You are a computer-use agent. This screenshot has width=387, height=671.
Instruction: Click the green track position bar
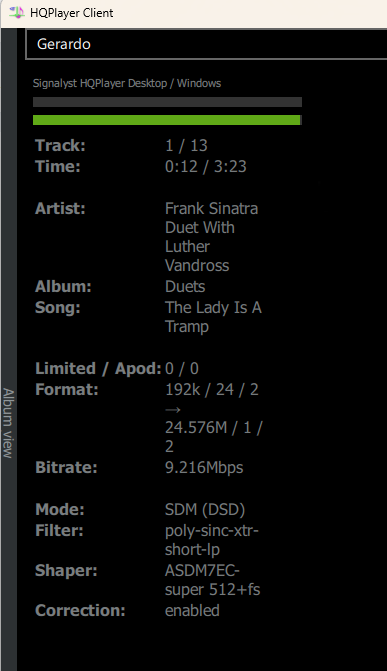(x=167, y=120)
